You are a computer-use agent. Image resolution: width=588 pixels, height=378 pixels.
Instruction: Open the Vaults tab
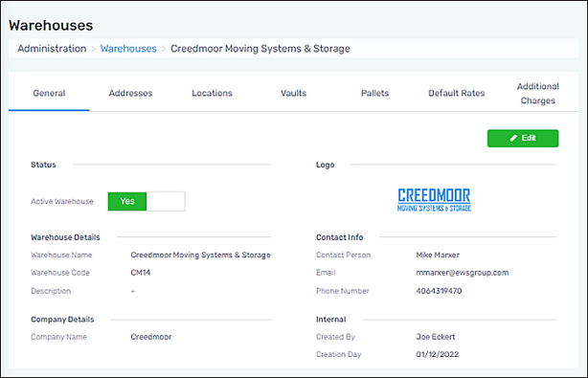(293, 93)
